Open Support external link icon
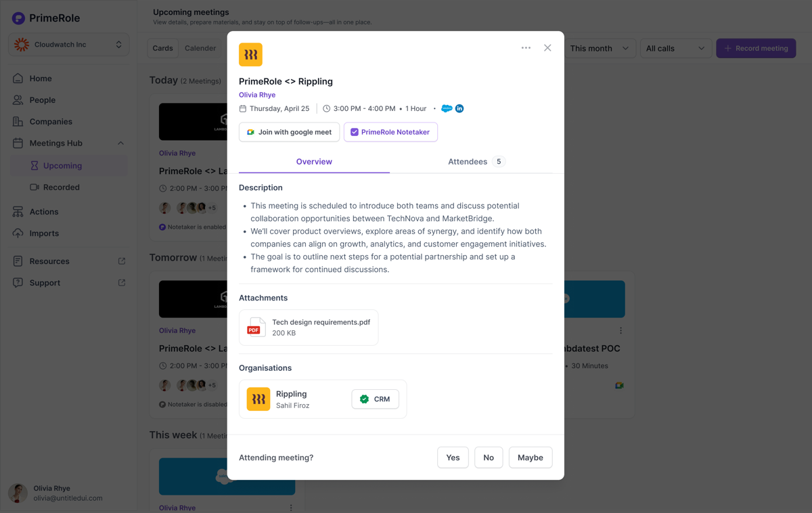This screenshot has width=812, height=513. pos(122,283)
